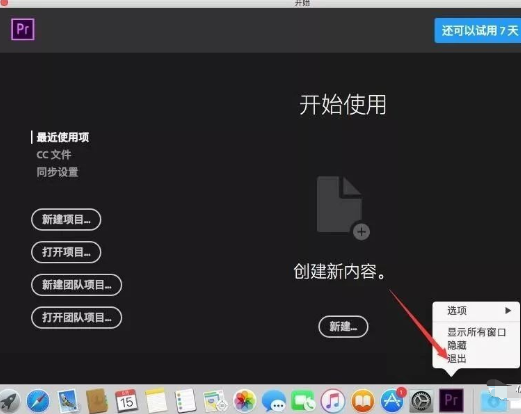Close the 开始 window with red button
The width and height of the screenshot is (521, 414).
point(4,3)
